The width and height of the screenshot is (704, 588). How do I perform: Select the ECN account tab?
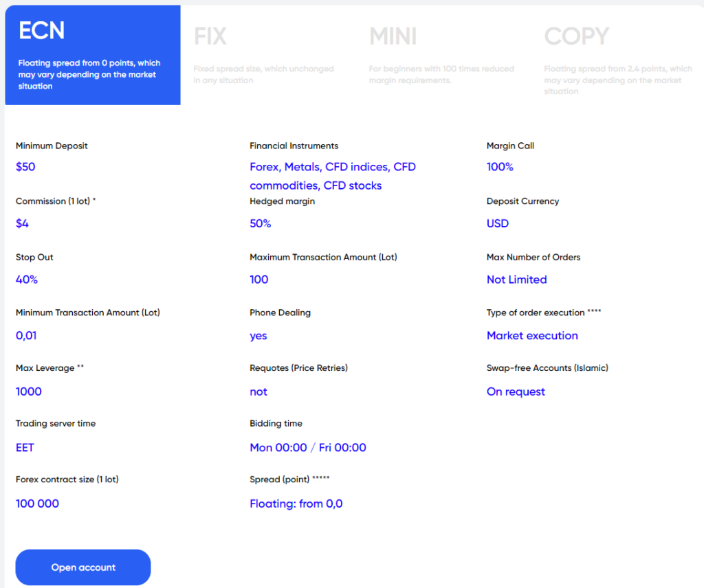tap(92, 55)
